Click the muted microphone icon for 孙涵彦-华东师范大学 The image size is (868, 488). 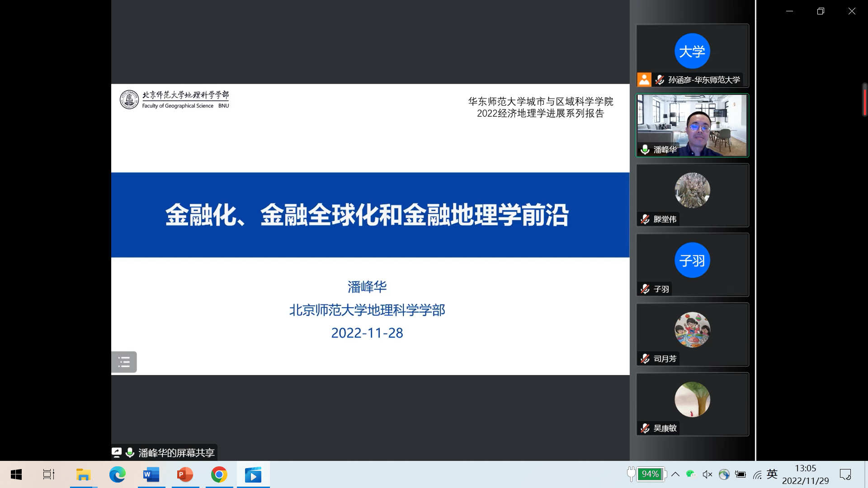pos(660,80)
